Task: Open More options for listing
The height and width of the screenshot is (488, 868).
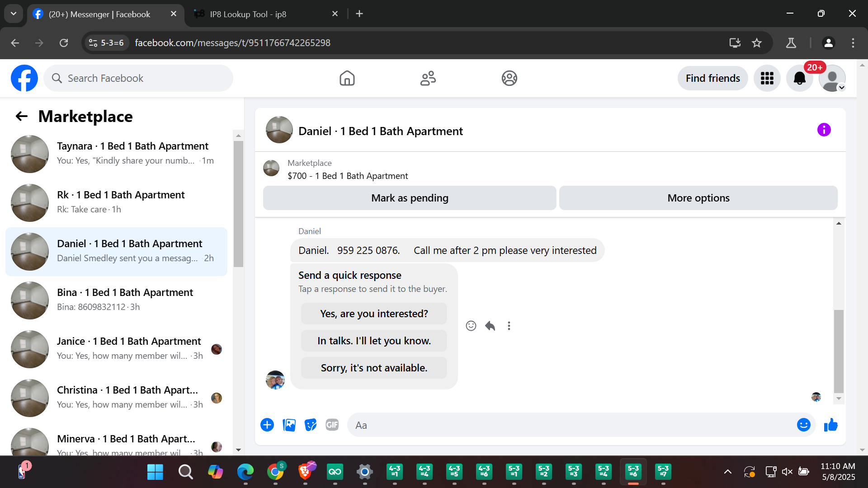Action: [698, 198]
